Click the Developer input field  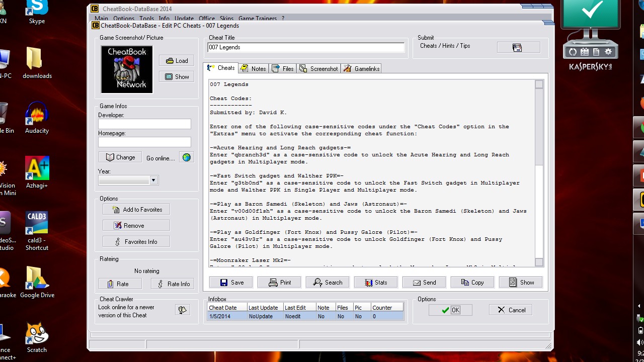[144, 124]
